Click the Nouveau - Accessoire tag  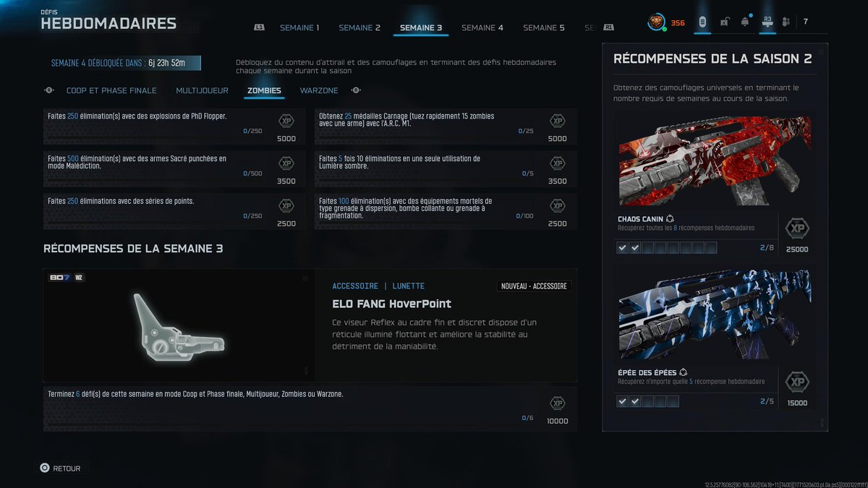pos(535,286)
